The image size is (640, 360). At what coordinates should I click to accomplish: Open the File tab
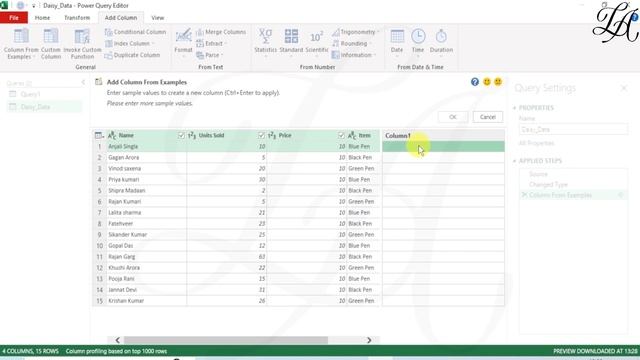coord(14,18)
